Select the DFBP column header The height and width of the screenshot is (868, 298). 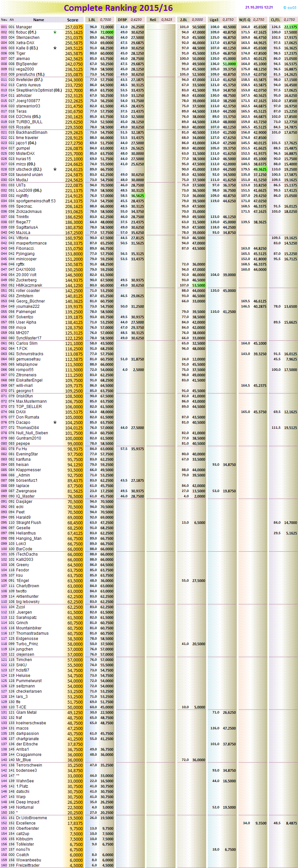pyautogui.click(x=122, y=20)
